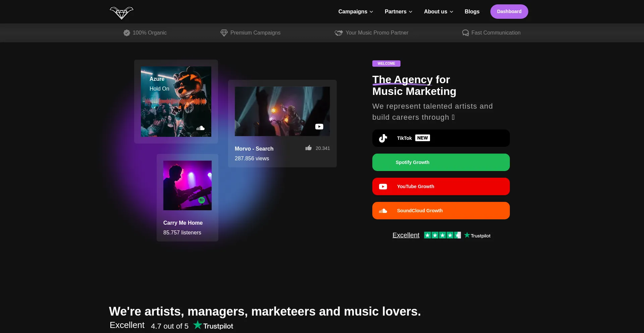Choose YouTube Growth
The height and width of the screenshot is (333, 644).
pos(441,186)
